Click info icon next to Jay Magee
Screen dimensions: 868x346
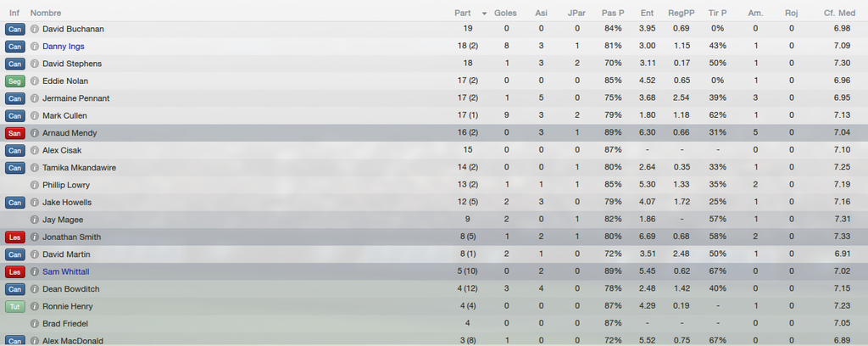pyautogui.click(x=35, y=220)
